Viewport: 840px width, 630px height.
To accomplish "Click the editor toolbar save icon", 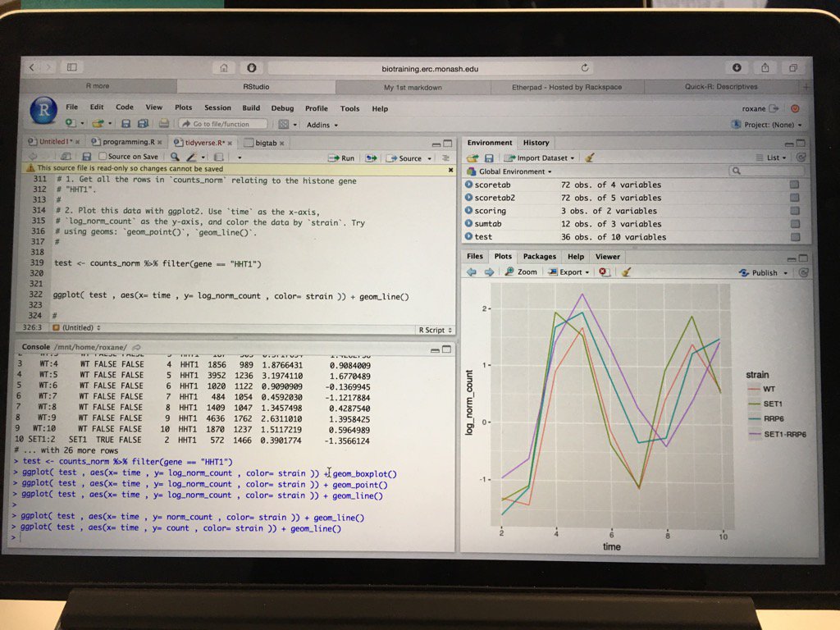I will click(86, 157).
